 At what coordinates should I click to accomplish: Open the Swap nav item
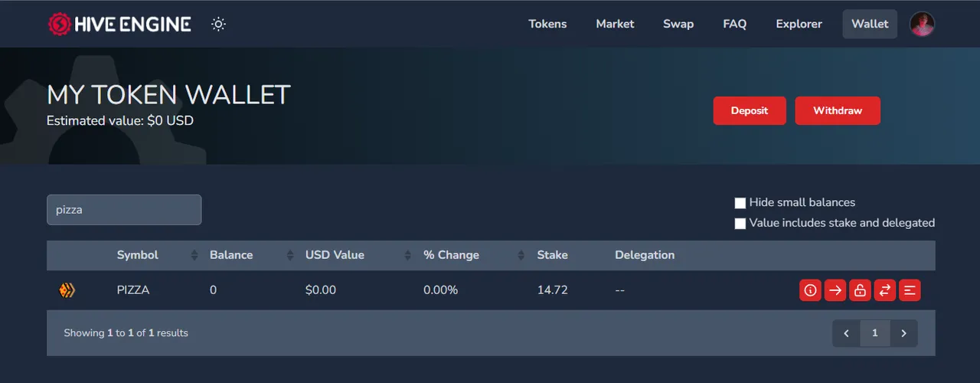[678, 24]
